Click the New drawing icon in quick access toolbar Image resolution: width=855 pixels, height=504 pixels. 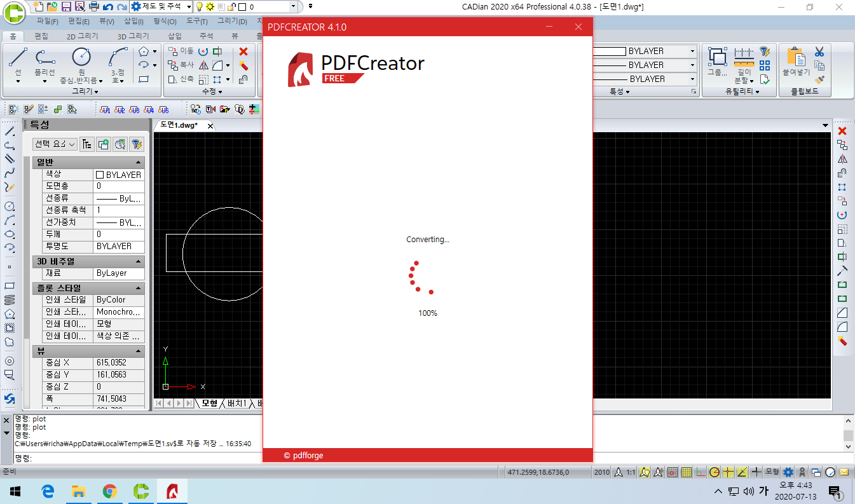pos(38,6)
